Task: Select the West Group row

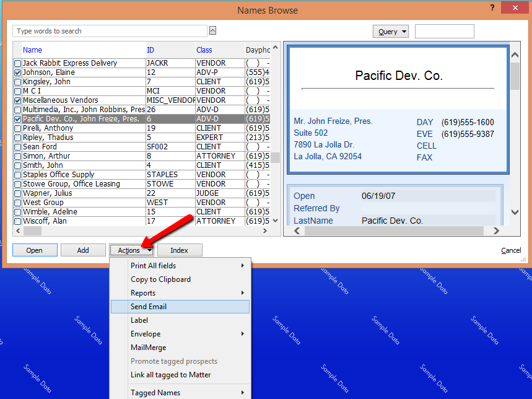Action: [x=142, y=203]
